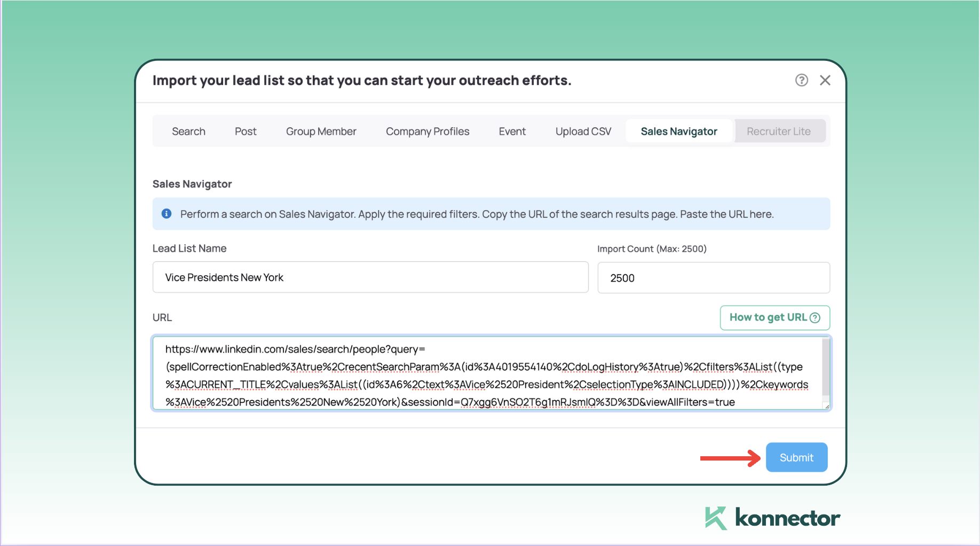This screenshot has height=546, width=980.
Task: Open the Group Member tab
Action: coord(321,131)
